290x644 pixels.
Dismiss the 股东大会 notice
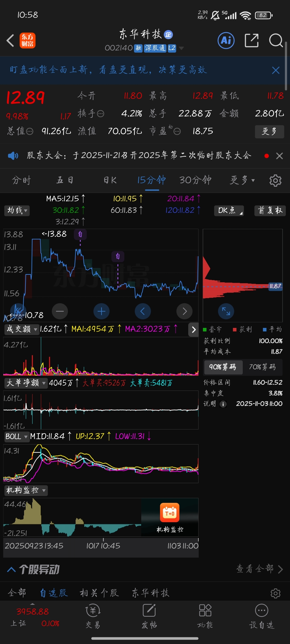pyautogui.click(x=280, y=156)
